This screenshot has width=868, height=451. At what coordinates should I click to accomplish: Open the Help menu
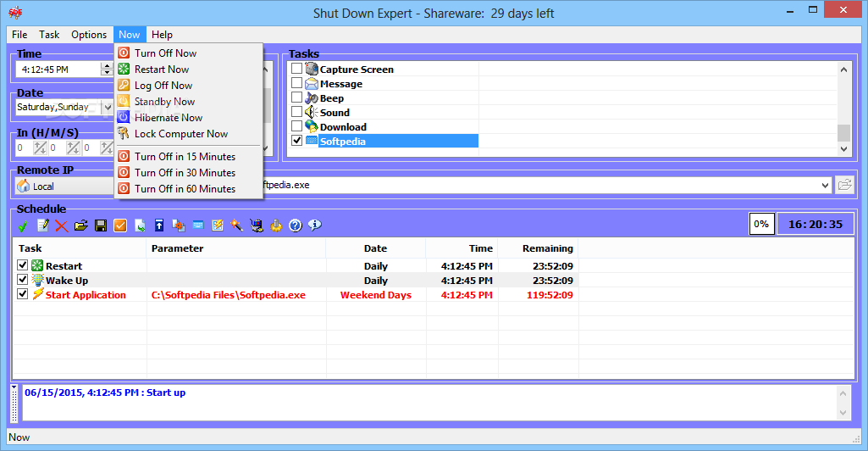click(x=163, y=35)
